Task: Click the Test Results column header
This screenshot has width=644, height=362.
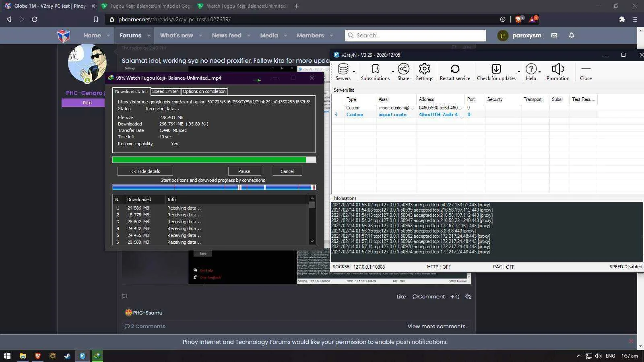Action: point(583,99)
